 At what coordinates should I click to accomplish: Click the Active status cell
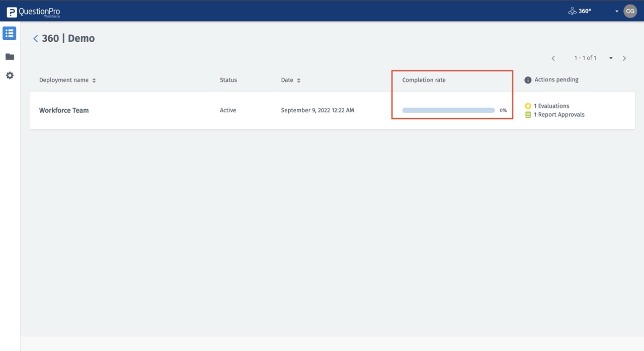228,110
